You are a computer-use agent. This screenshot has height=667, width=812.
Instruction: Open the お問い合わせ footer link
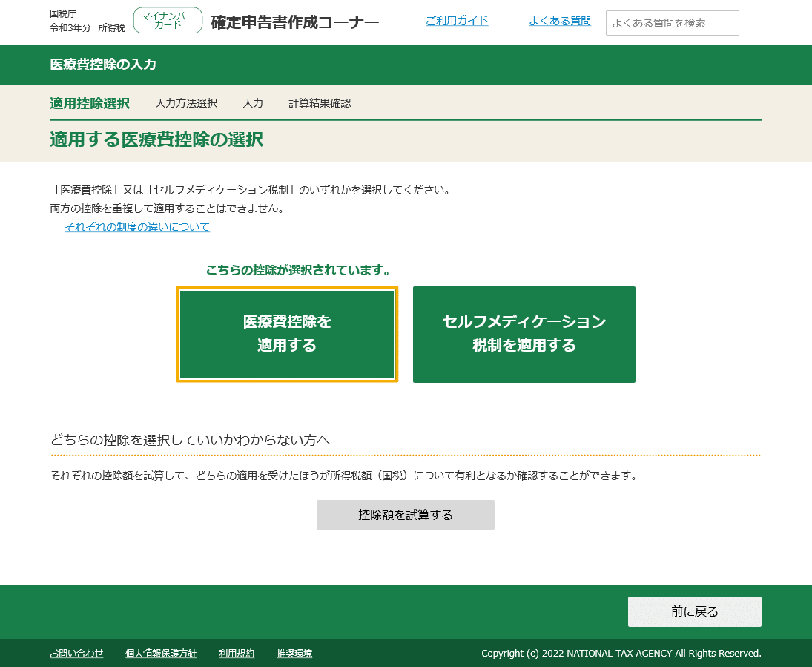[76, 654]
